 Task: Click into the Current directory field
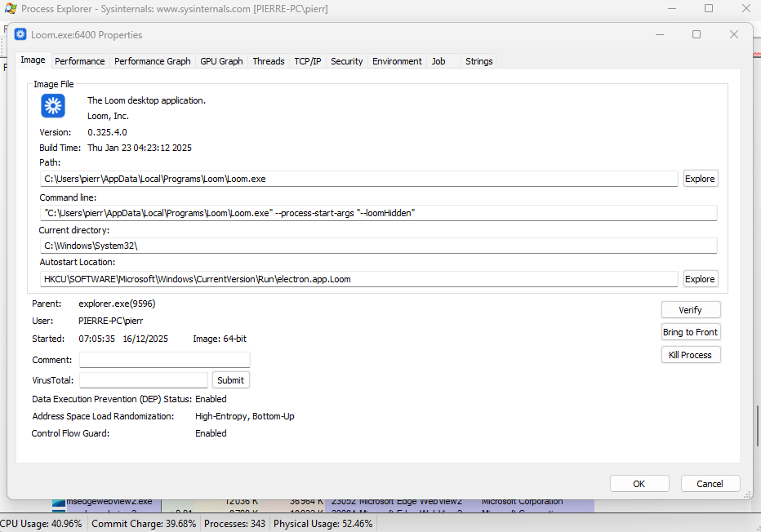click(x=378, y=246)
